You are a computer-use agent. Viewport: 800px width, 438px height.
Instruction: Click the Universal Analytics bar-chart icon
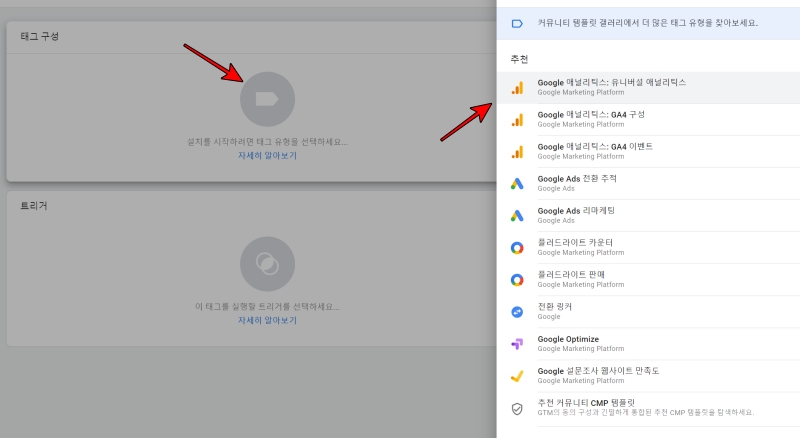pos(517,88)
